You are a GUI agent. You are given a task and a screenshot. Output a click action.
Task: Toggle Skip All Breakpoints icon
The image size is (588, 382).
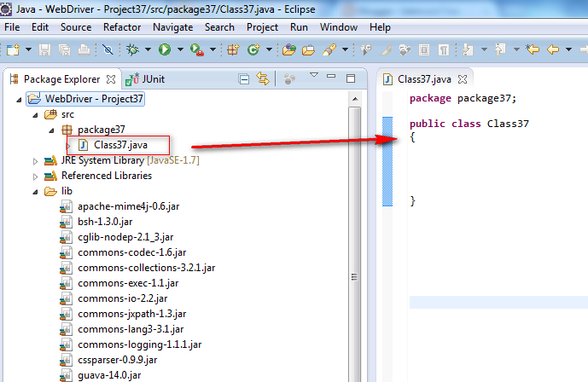pos(108,49)
